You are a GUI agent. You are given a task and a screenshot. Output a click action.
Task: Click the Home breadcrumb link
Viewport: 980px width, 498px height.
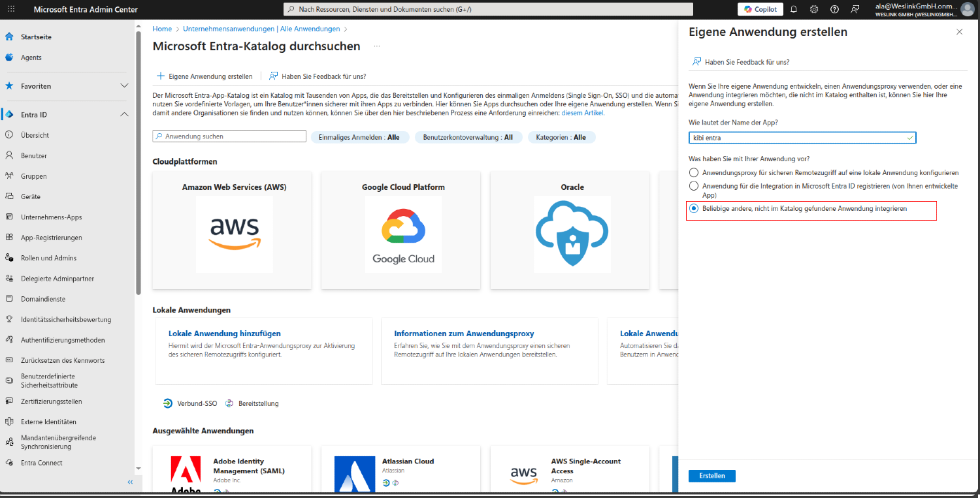[162, 29]
